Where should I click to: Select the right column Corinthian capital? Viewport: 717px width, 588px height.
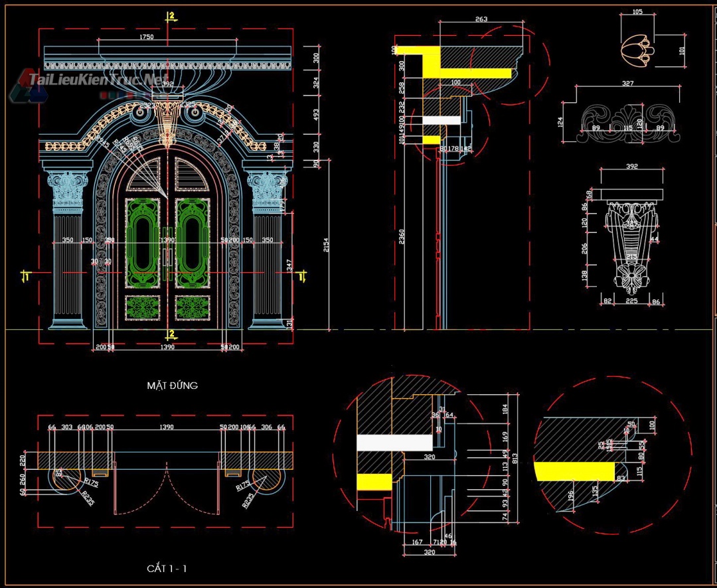266,191
